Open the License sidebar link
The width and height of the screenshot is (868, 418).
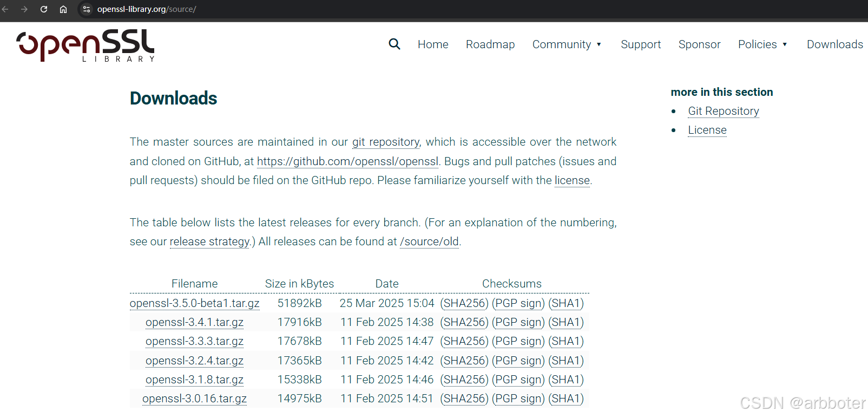(707, 130)
